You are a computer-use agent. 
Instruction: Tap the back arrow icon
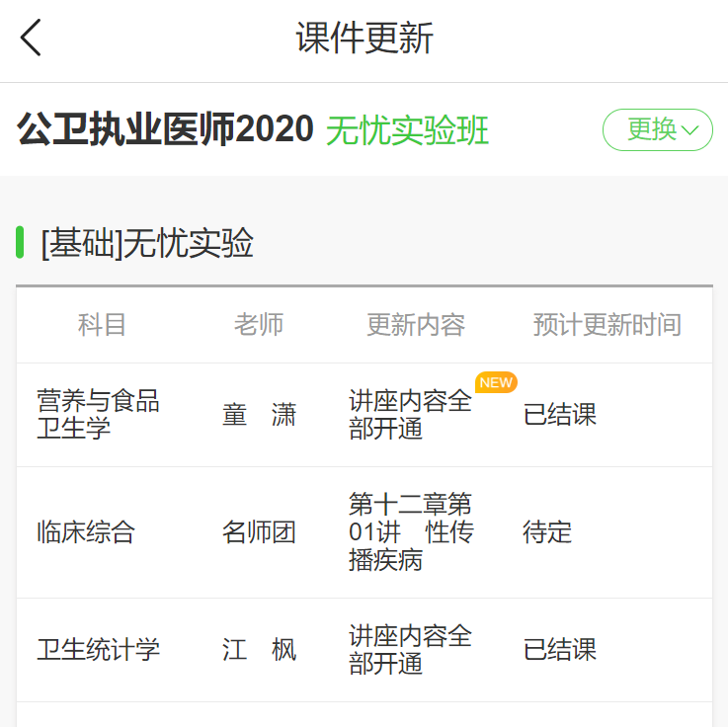(x=32, y=39)
